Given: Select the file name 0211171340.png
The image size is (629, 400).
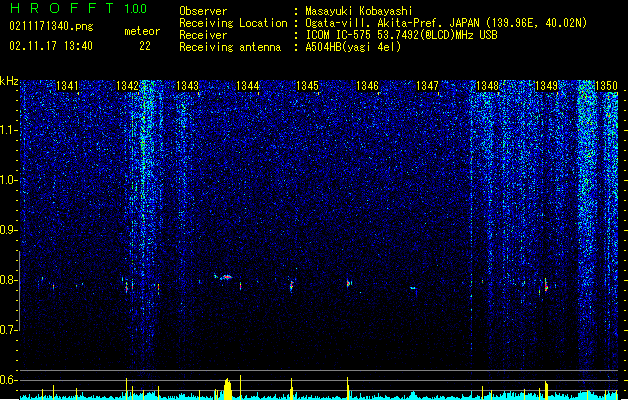Looking at the screenshot, I should [51, 26].
